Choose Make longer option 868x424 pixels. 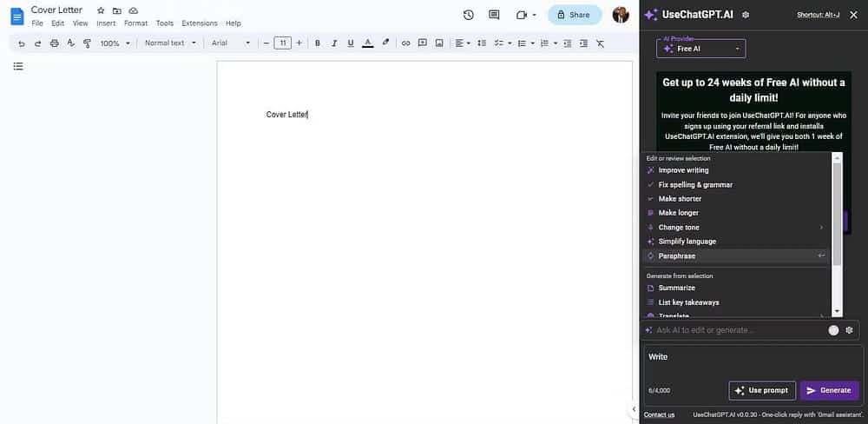(736, 213)
